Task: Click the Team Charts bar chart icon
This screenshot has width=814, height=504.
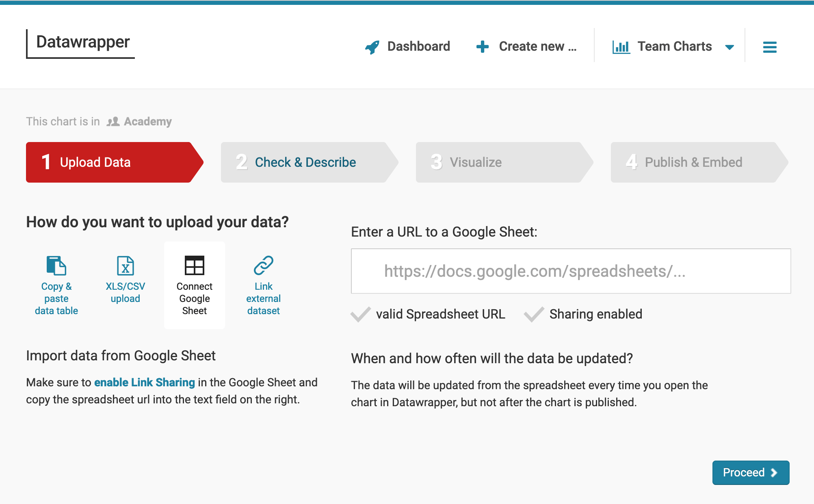Action: pos(621,47)
